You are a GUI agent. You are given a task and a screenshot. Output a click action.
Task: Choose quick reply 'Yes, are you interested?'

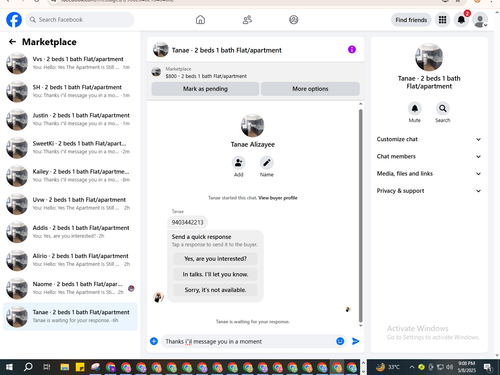(x=215, y=259)
